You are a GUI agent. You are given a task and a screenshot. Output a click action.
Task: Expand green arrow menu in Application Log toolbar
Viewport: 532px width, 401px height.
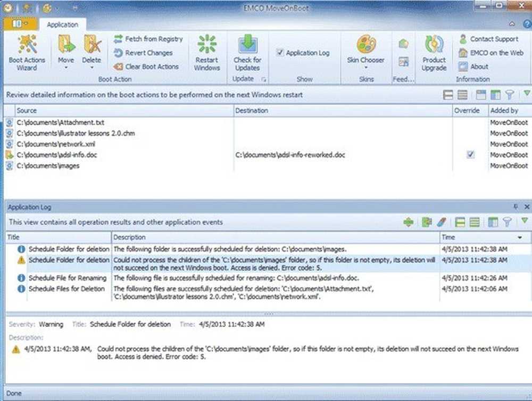click(525, 220)
